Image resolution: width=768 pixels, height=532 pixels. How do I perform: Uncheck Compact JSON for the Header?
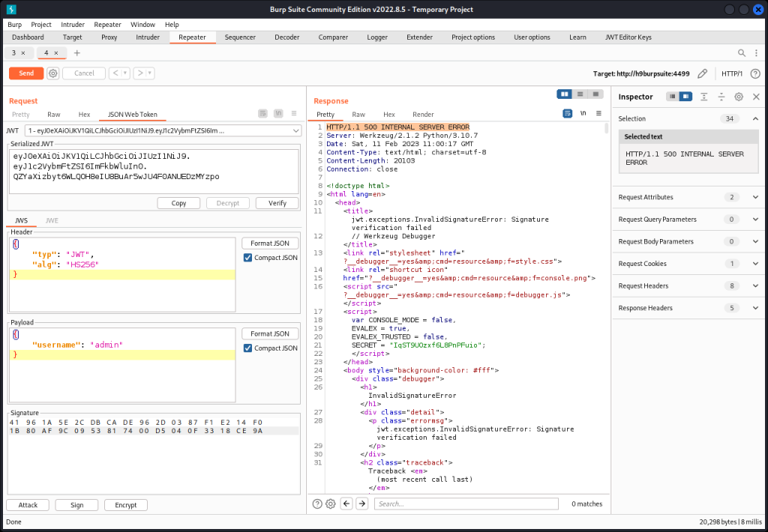(x=247, y=258)
